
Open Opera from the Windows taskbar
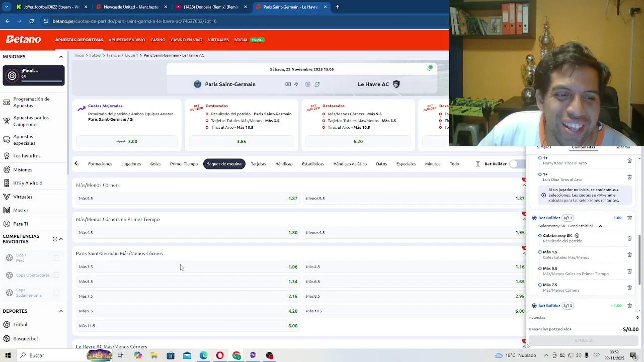click(x=220, y=355)
